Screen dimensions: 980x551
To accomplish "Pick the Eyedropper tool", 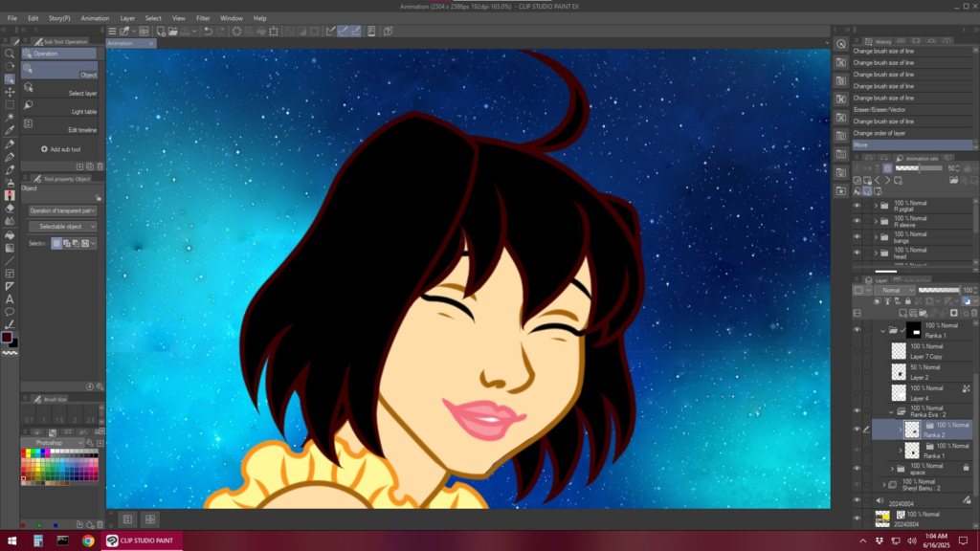I will point(10,130).
